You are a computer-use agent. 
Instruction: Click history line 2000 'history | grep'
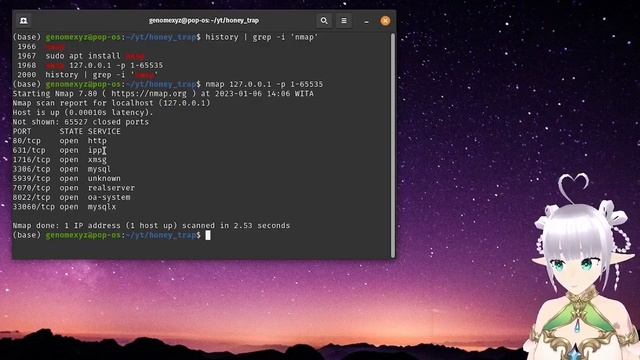point(88,75)
